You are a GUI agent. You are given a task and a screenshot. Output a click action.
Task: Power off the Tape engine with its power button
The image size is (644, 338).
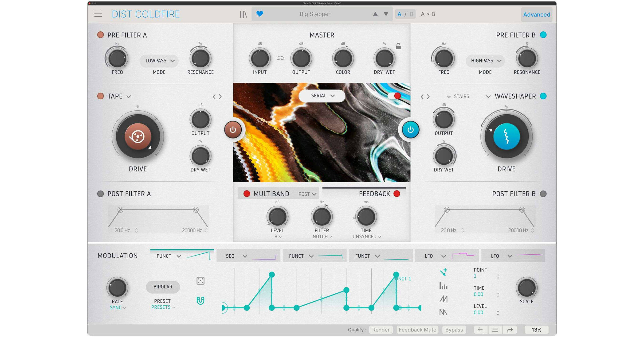pyautogui.click(x=233, y=130)
